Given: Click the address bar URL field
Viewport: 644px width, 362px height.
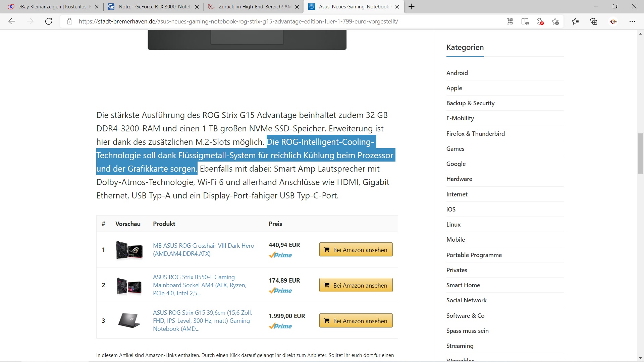Looking at the screenshot, I should coord(238,21).
